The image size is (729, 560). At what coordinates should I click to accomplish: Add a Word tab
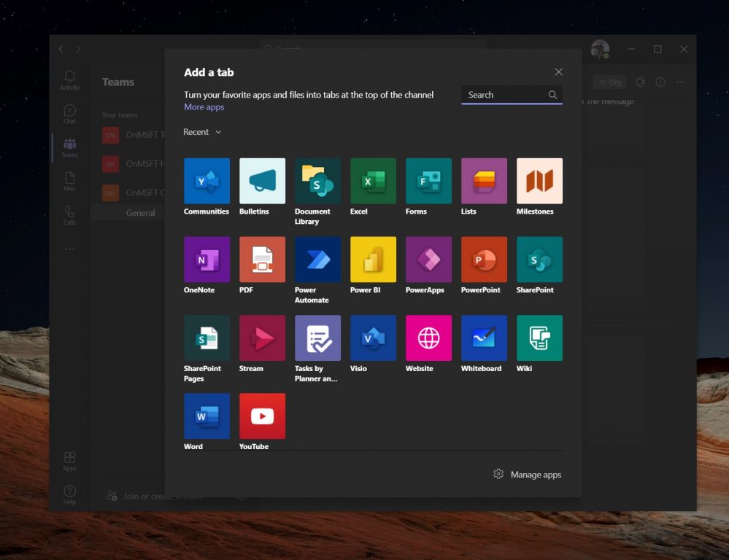[x=207, y=416]
